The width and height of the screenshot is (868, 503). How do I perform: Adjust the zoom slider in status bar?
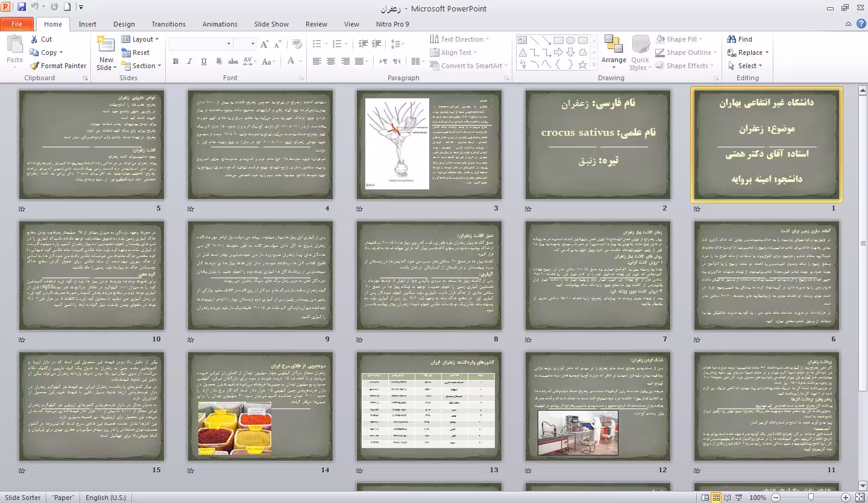(810, 498)
